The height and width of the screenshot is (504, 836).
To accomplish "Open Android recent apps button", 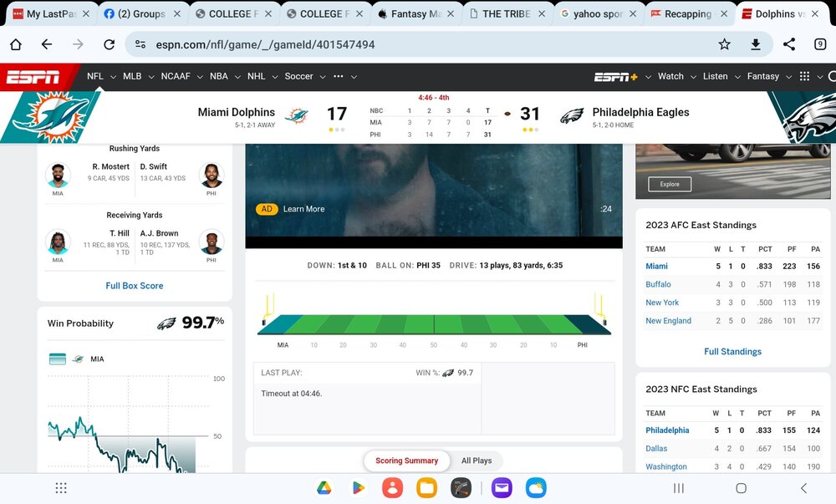I will pyautogui.click(x=679, y=488).
